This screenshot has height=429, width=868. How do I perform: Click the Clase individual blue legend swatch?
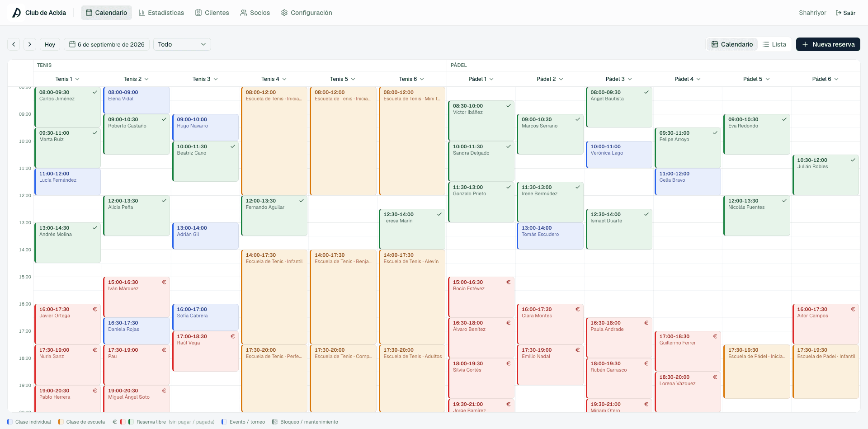(10, 422)
